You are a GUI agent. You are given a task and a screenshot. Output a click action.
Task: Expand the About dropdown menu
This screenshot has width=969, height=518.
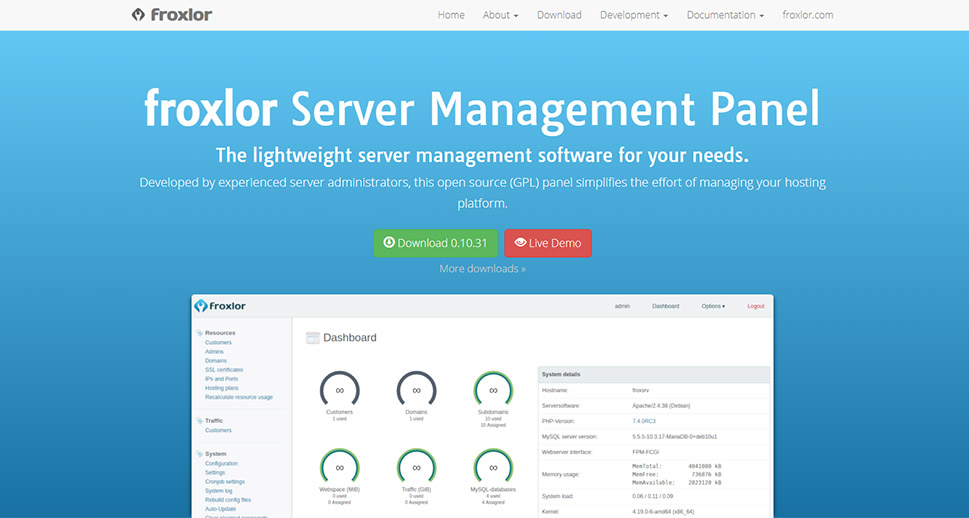[500, 15]
